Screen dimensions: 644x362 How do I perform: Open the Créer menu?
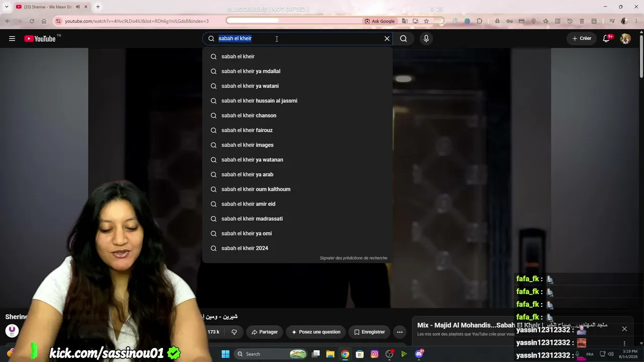click(x=582, y=39)
